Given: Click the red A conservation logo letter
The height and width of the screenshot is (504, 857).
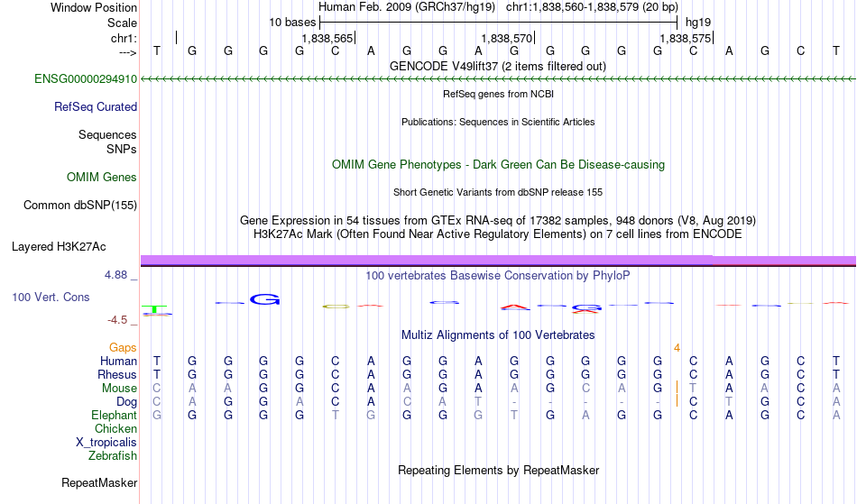Looking at the screenshot, I should point(515,308).
